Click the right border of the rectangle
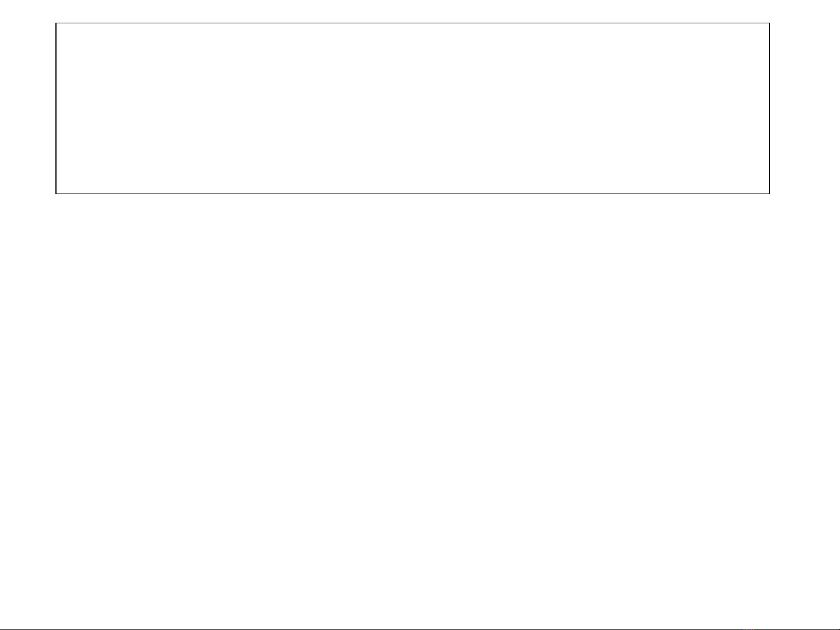840x630 pixels. point(769,108)
